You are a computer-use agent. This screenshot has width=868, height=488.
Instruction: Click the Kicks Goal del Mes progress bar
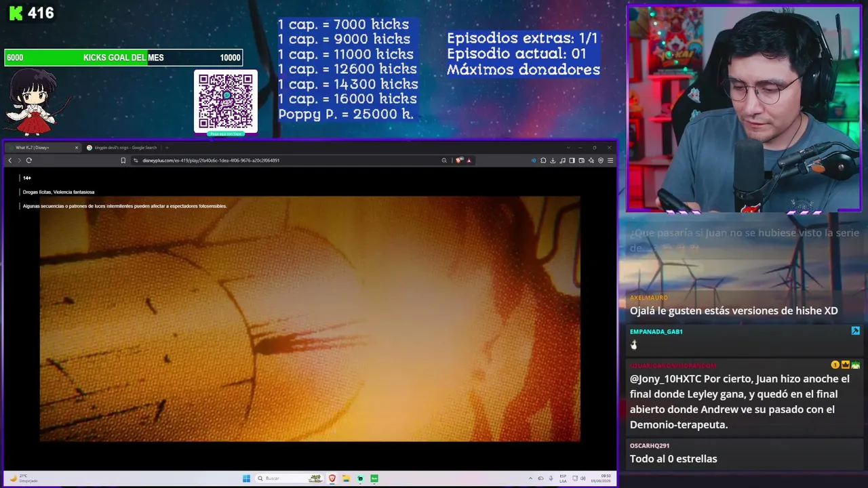(123, 58)
